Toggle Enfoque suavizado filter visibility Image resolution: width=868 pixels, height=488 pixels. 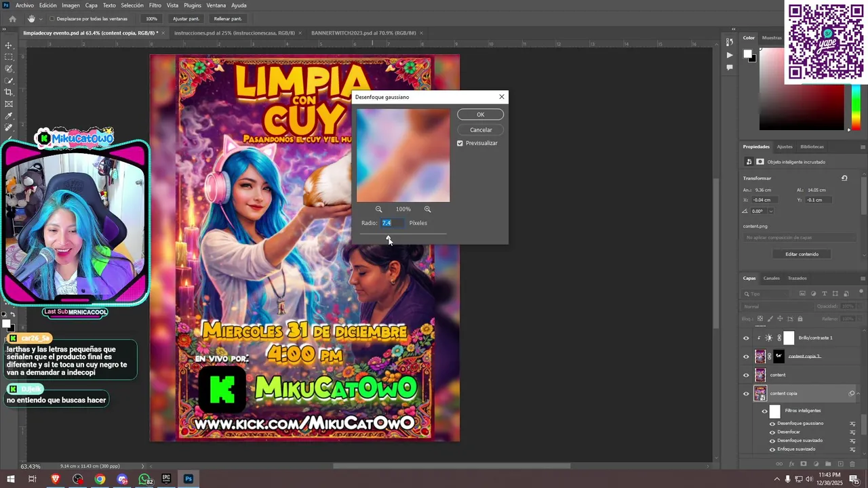(x=772, y=449)
